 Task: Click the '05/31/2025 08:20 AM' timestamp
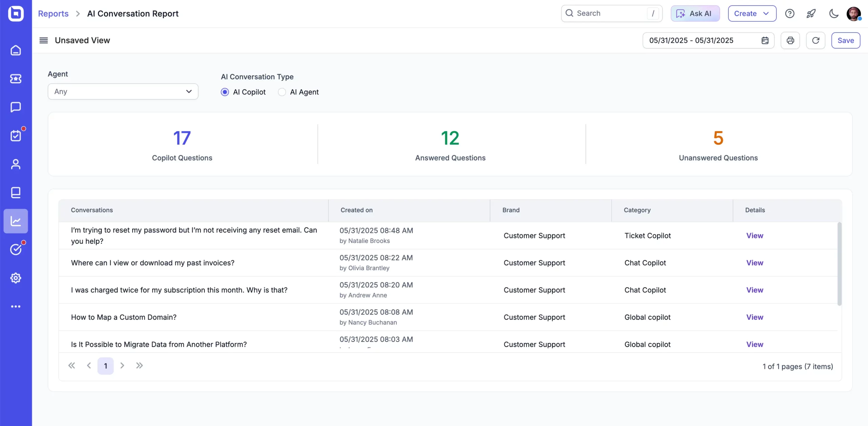376,285
